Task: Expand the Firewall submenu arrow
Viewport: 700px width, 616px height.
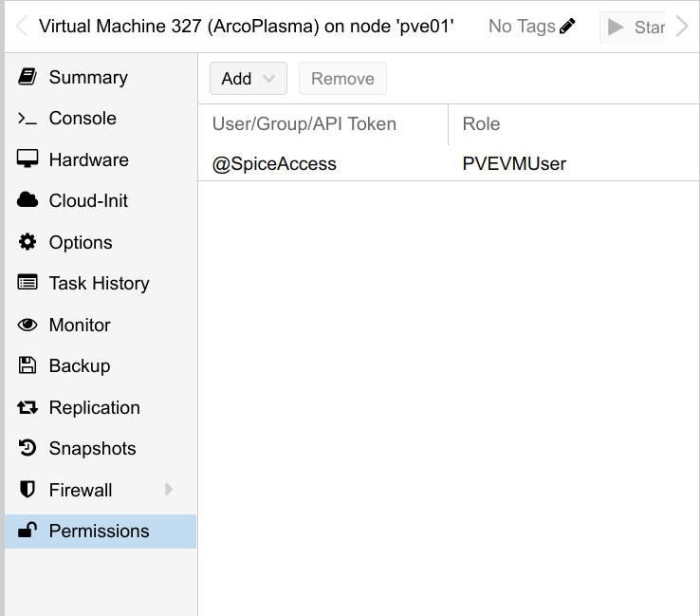Action: coord(169,490)
